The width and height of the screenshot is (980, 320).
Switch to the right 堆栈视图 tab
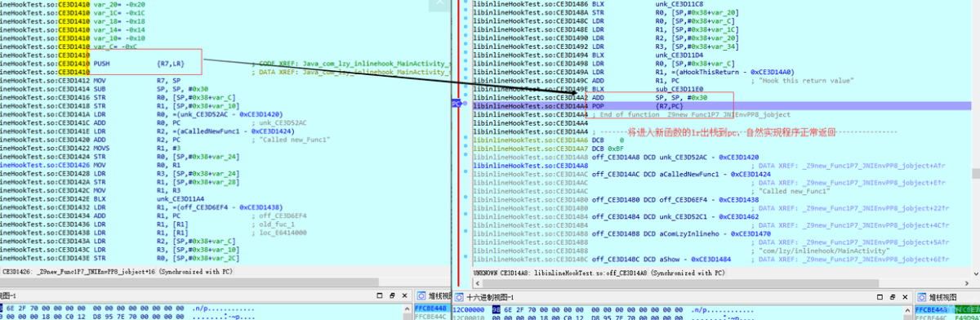943,296
